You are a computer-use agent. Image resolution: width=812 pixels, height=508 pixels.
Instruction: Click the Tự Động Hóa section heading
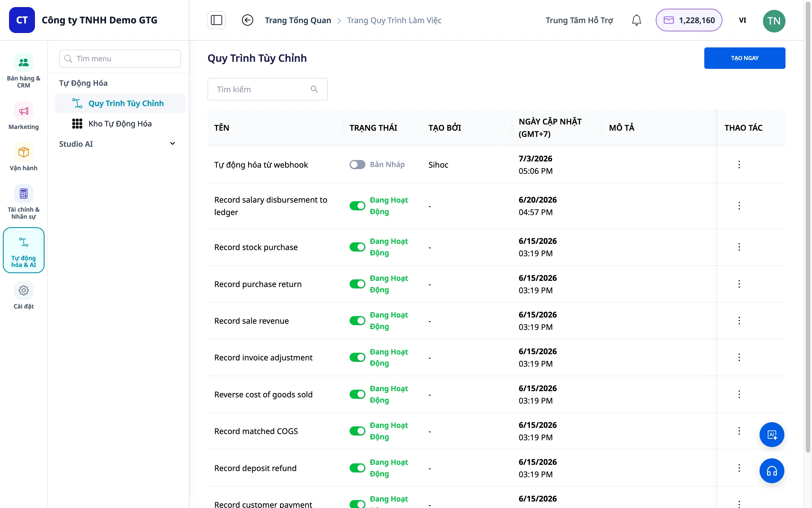click(x=83, y=83)
